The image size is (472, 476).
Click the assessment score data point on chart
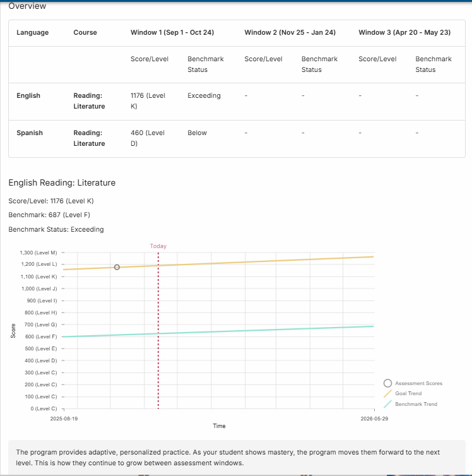pos(117,267)
